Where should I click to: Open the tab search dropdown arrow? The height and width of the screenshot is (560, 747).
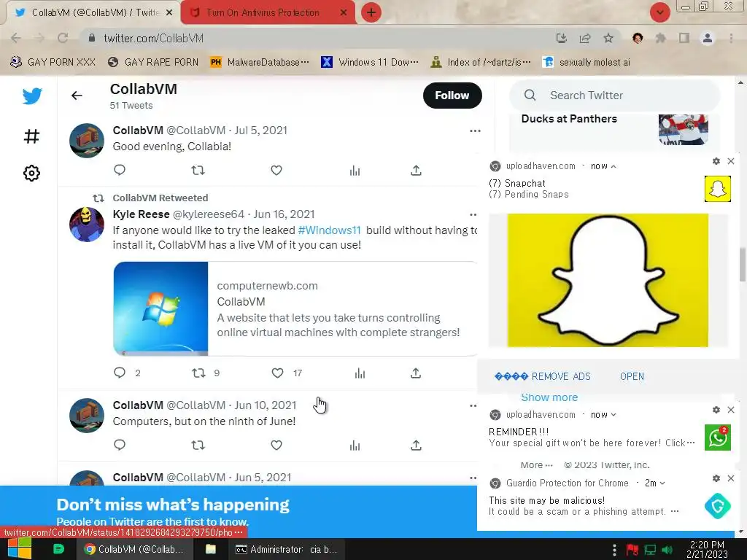tap(659, 12)
